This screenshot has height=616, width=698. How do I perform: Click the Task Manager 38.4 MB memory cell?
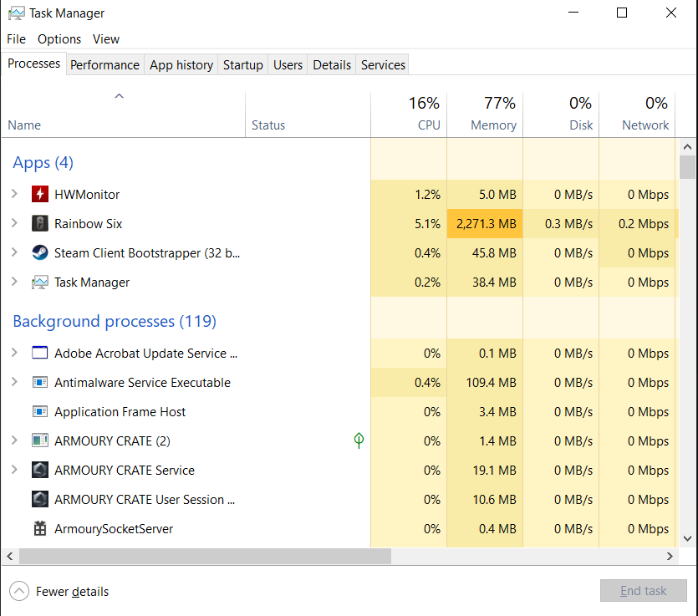click(x=485, y=283)
